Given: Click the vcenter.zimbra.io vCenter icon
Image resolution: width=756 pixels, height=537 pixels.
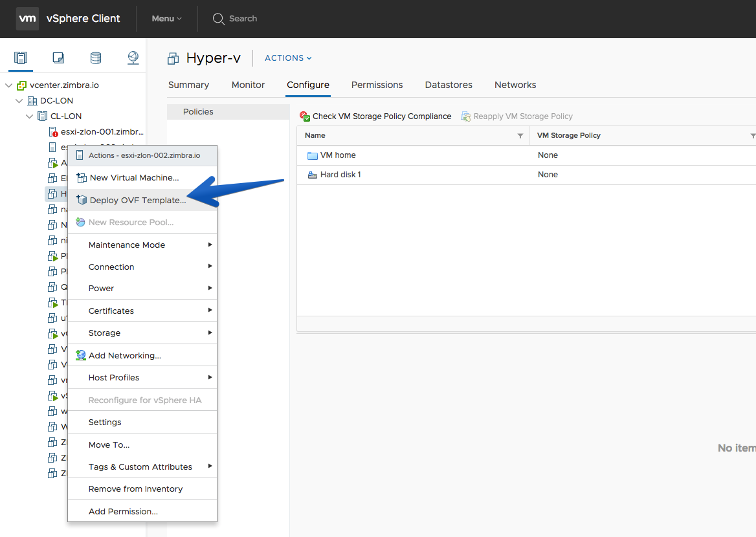Looking at the screenshot, I should pyautogui.click(x=22, y=85).
